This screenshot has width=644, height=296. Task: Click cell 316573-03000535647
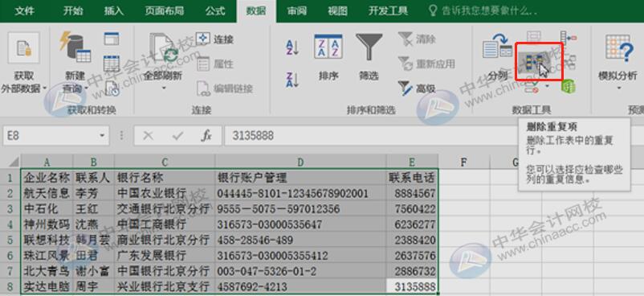(x=300, y=224)
